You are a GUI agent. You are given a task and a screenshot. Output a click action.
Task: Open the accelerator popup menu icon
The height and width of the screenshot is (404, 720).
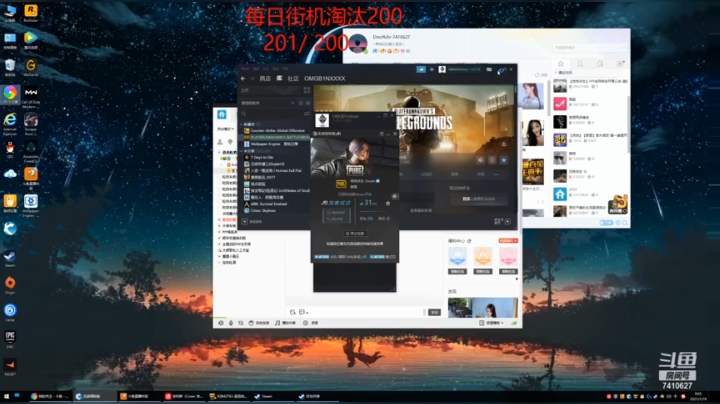[381, 134]
